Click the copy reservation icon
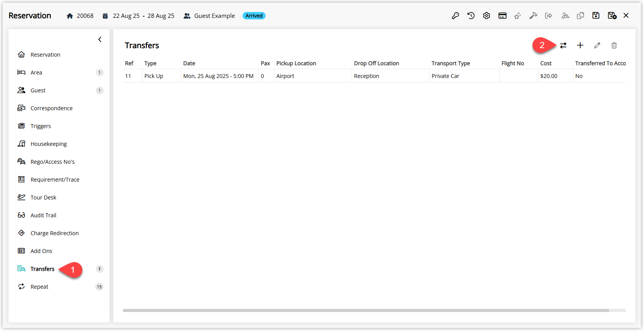Image resolution: width=644 pixels, height=331 pixels. (580, 16)
